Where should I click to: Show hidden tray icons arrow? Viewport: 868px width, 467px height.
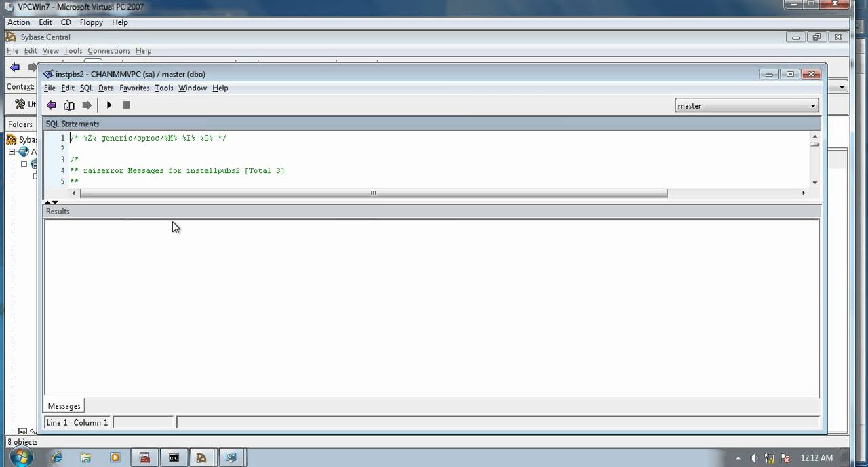[x=739, y=458]
